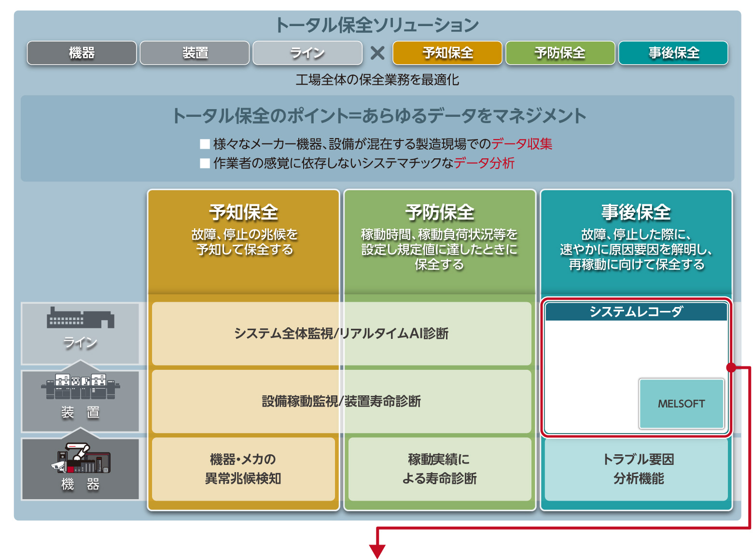Click システム全体監視/リアルタイムAI診断 panel

tap(341, 334)
